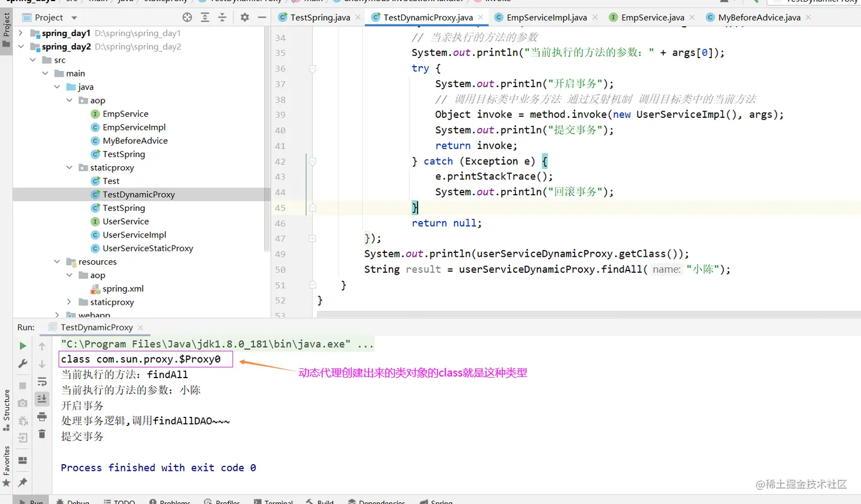
Task: Click the Collapse All icon in Project panel
Action: 223,18
